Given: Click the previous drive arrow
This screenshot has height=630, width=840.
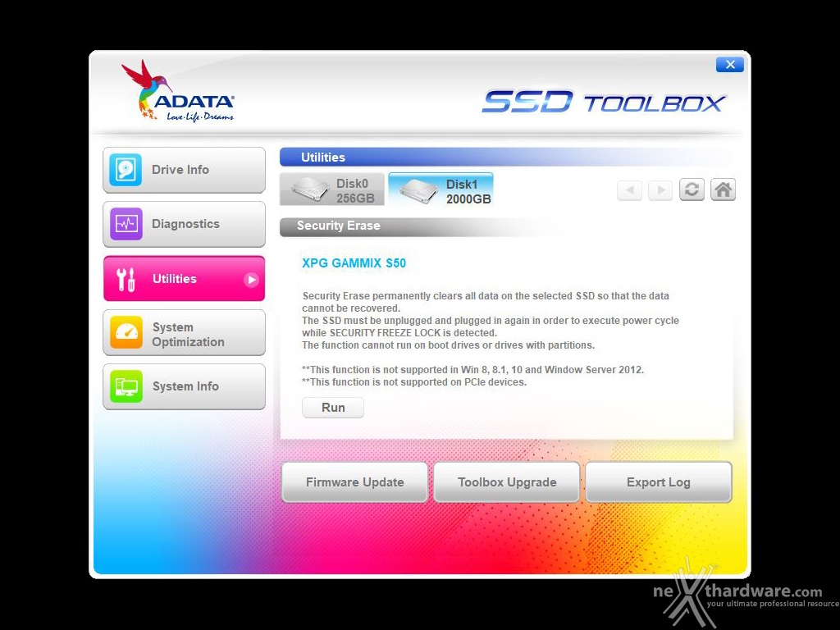Looking at the screenshot, I should [629, 189].
